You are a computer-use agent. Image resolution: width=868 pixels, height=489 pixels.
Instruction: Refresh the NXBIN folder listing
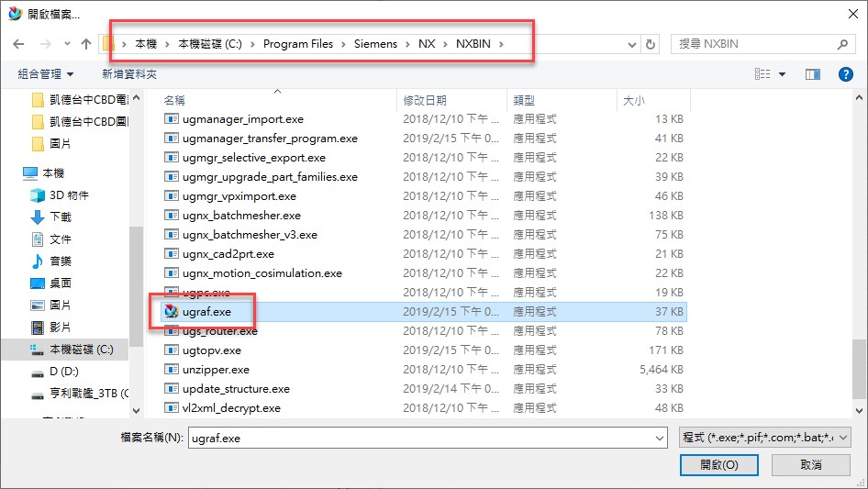pos(651,44)
